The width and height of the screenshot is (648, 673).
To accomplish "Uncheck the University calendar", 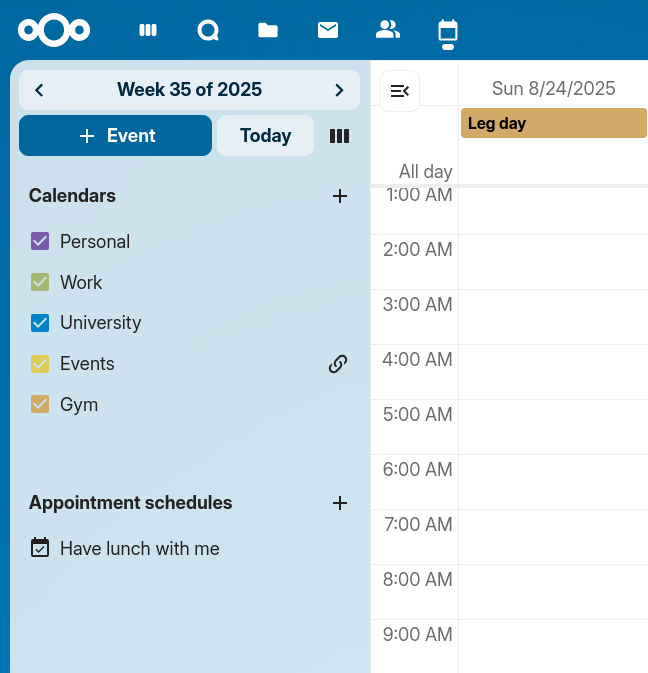I will [x=40, y=323].
